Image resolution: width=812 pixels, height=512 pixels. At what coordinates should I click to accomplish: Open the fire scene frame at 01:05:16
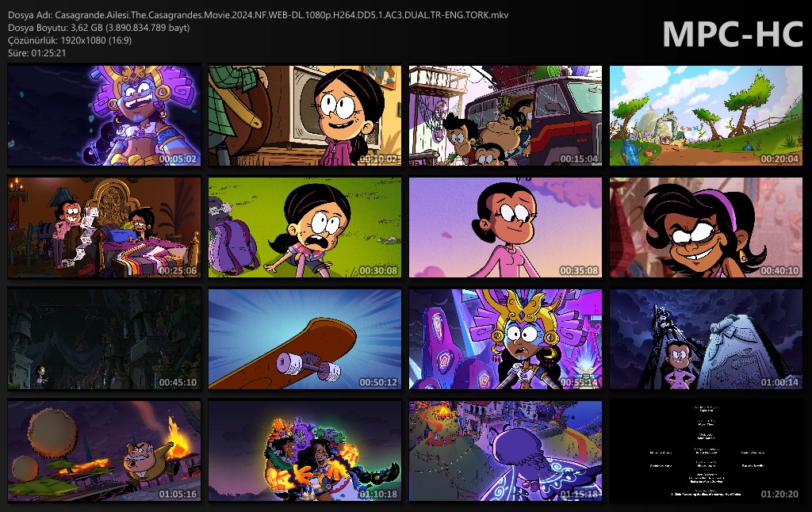104,451
